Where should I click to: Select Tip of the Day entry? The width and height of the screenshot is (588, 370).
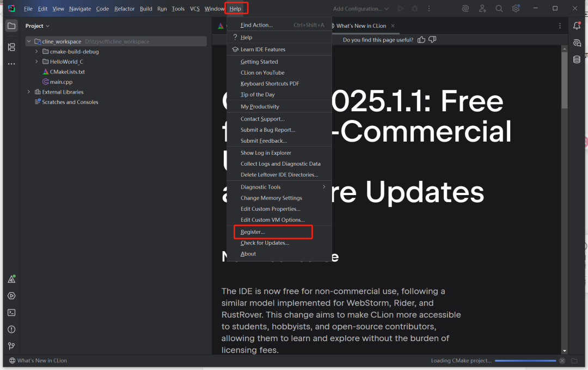tap(279, 95)
